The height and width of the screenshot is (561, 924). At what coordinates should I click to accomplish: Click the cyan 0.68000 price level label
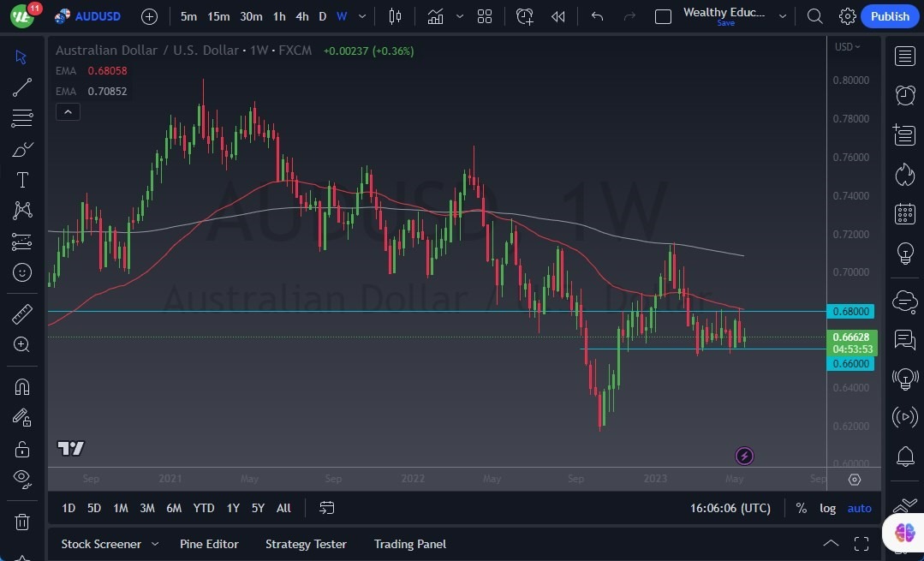click(x=850, y=311)
